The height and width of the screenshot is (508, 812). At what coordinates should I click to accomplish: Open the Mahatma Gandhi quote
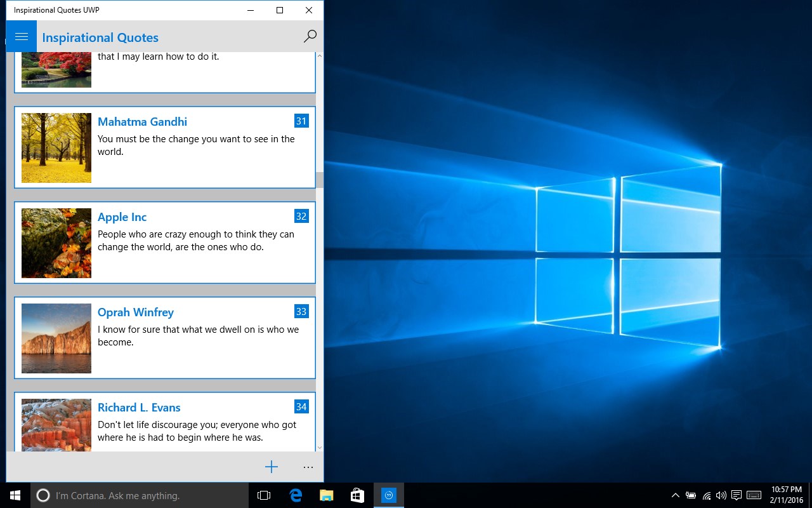[165, 147]
